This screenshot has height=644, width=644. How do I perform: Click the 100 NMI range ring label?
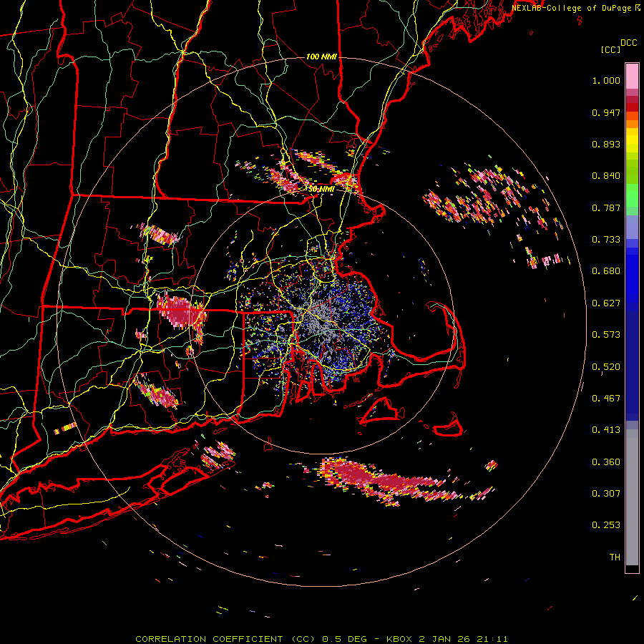pyautogui.click(x=321, y=57)
